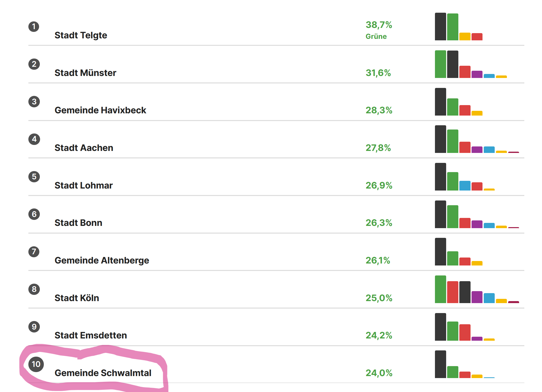The image size is (542, 392).
Task: Open the Stadt Telgte entry
Action: point(81,35)
